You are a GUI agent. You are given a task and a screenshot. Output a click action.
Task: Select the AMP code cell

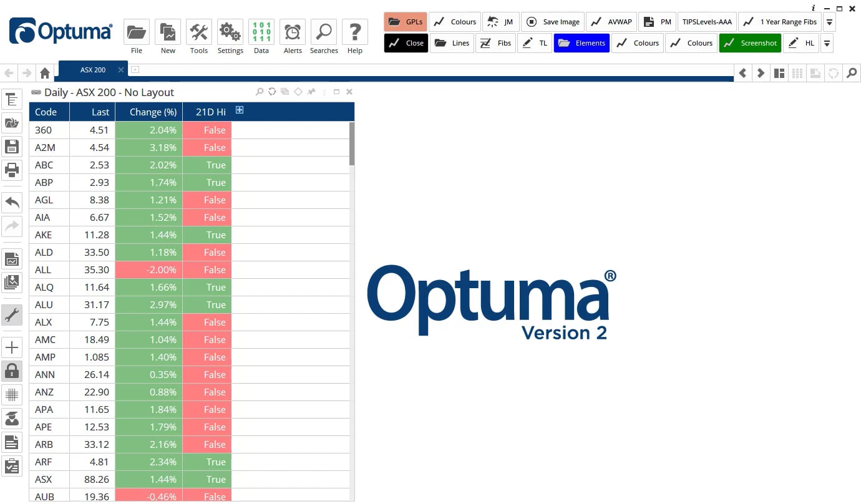tap(49, 357)
